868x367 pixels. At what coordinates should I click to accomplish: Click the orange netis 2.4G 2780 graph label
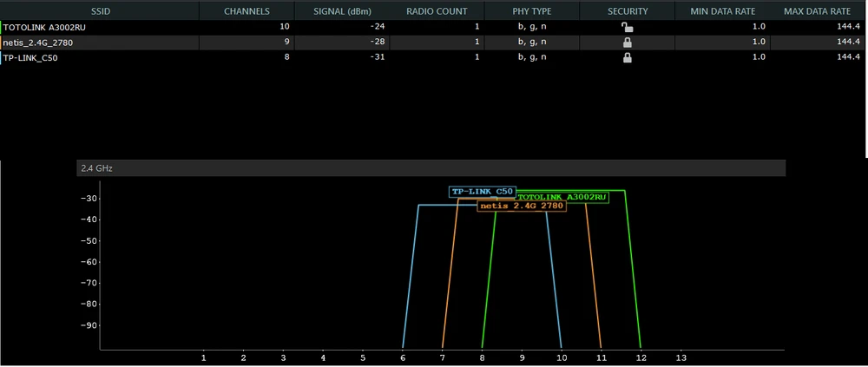pos(522,206)
